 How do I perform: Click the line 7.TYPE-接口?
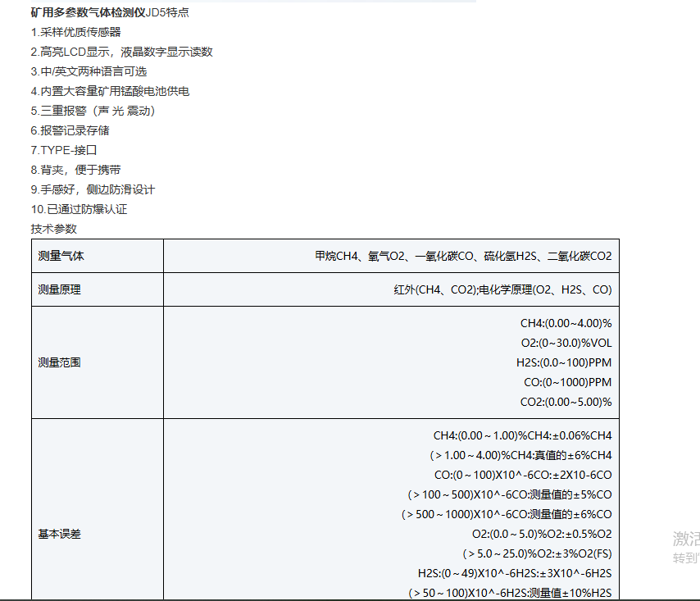click(x=64, y=150)
